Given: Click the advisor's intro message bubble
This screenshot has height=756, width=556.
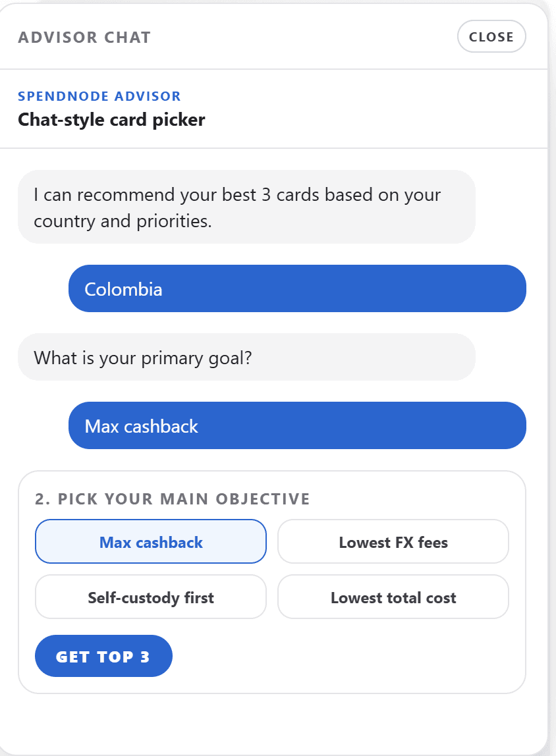Looking at the screenshot, I should [246, 207].
